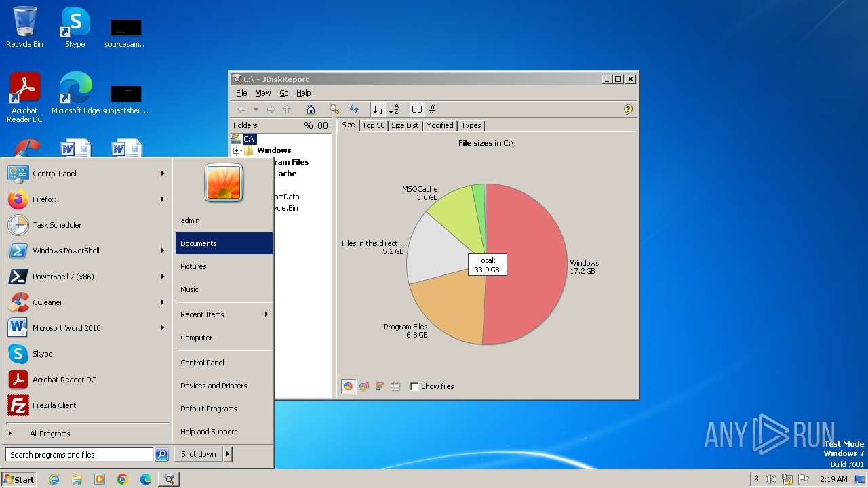Viewport: 868px width, 488px height.
Task: Click the blue arrows Rescan icon
Action: (x=353, y=109)
